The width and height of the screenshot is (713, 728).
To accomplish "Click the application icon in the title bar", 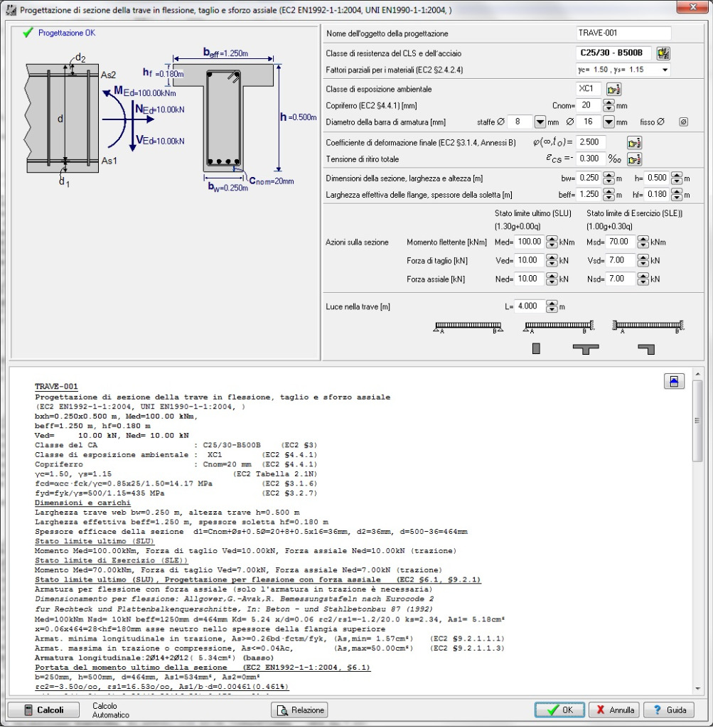I will pyautogui.click(x=11, y=10).
